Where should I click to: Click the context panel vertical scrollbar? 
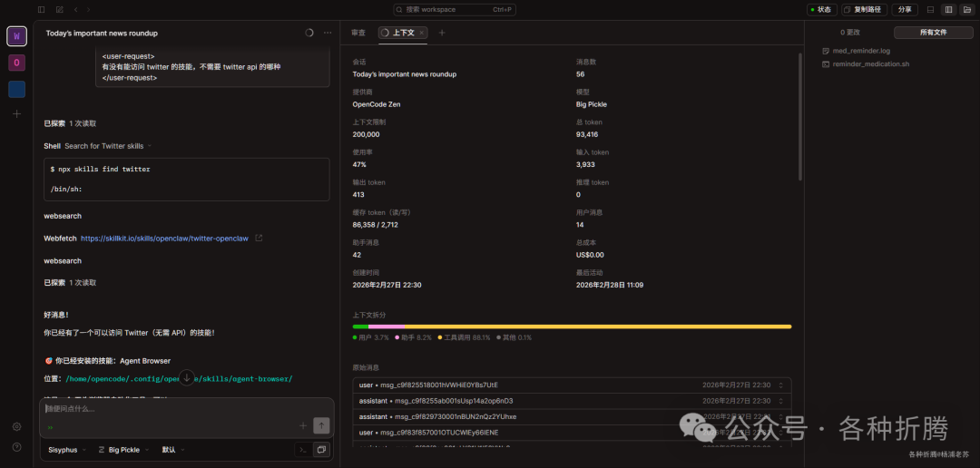799,115
